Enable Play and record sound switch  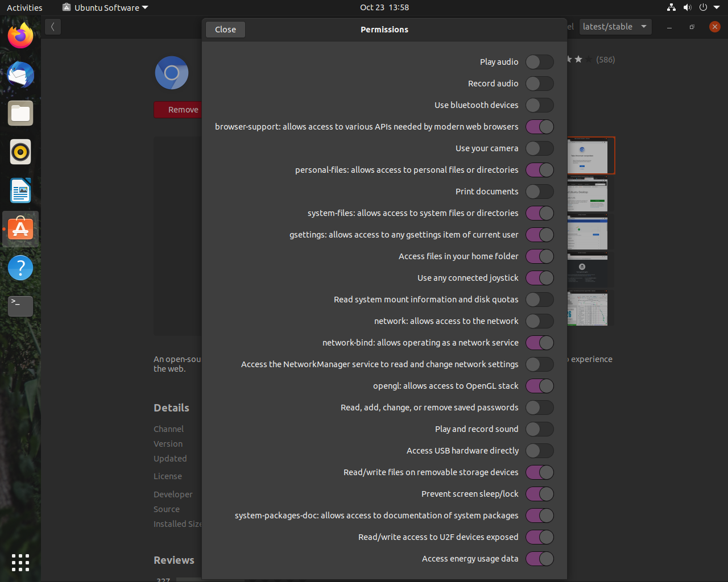[540, 429]
